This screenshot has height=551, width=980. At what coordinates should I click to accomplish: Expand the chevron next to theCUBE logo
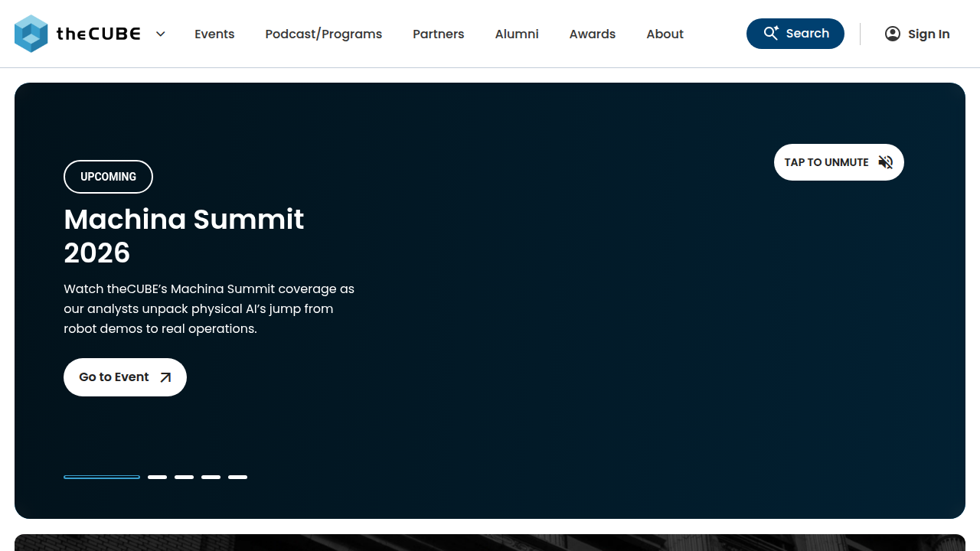click(160, 34)
